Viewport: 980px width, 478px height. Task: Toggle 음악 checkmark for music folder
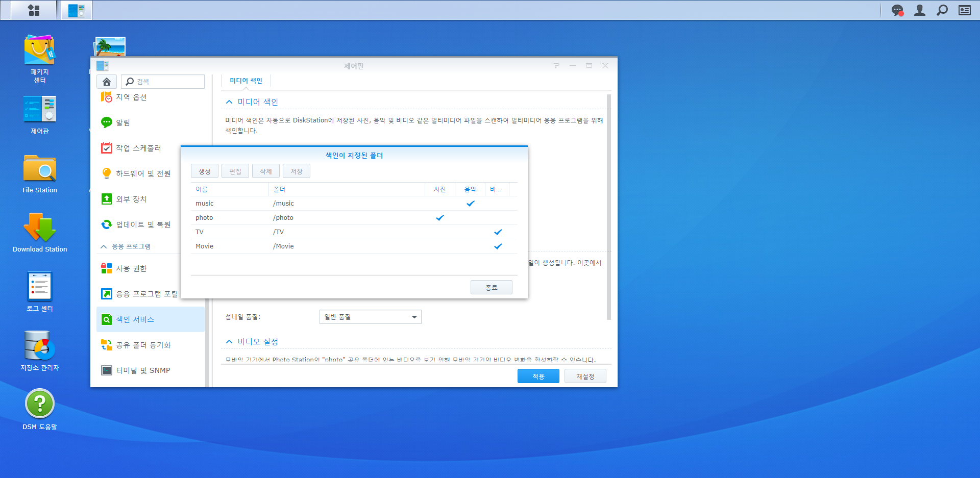[x=470, y=204]
